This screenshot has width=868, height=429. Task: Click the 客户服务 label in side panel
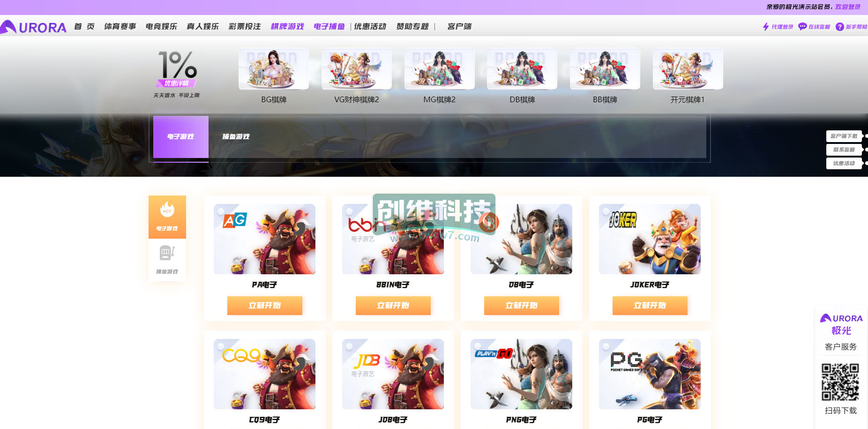(x=841, y=347)
